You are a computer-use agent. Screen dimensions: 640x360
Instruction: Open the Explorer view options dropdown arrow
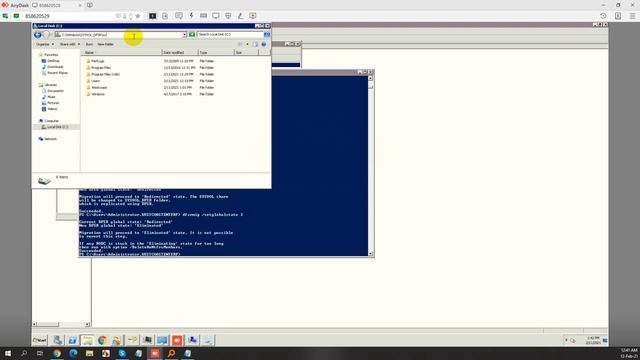pyautogui.click(x=247, y=44)
